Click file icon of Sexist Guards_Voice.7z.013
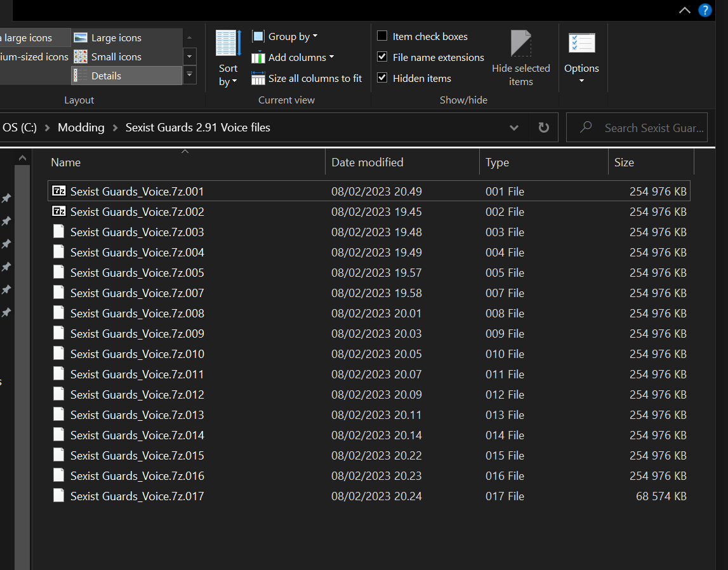This screenshot has height=570, width=728. [58, 414]
